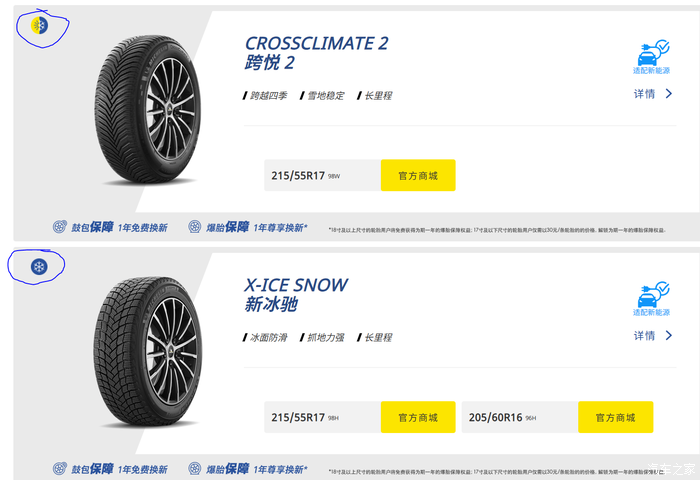Click first card's 鼓包保障 tire icon
This screenshot has height=480, width=700.
coord(60,228)
